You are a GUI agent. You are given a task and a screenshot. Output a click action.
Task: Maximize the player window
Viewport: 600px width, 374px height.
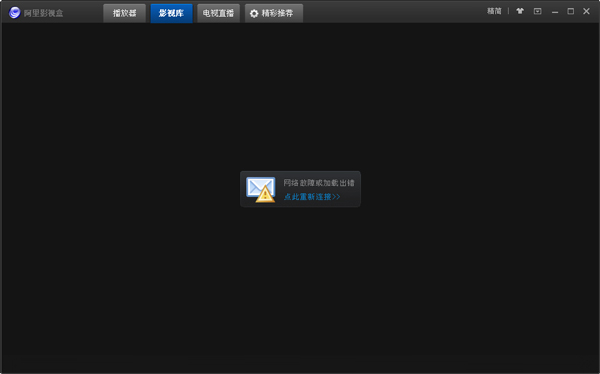(x=571, y=11)
